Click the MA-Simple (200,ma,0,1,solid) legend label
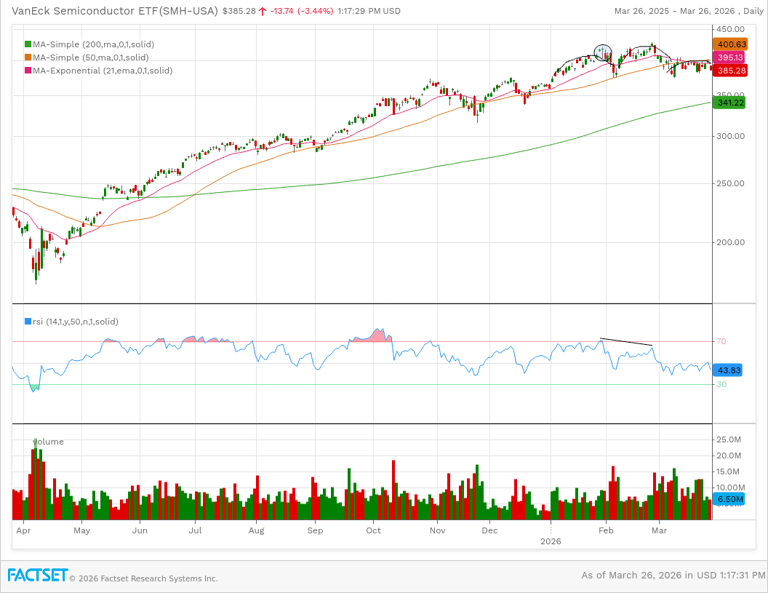768x593 pixels. pos(94,44)
